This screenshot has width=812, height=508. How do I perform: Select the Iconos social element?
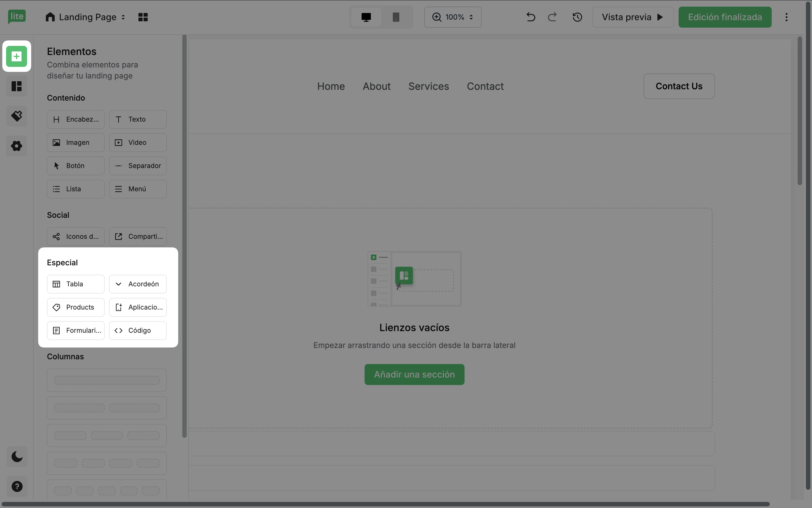pos(75,237)
